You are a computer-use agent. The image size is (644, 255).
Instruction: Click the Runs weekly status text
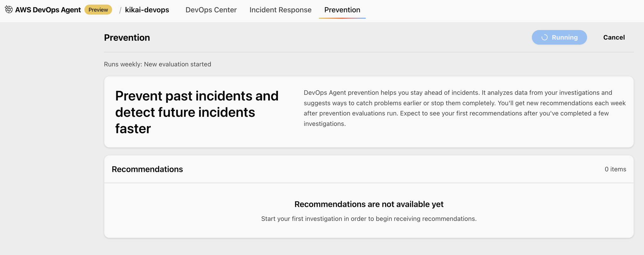coord(158,64)
